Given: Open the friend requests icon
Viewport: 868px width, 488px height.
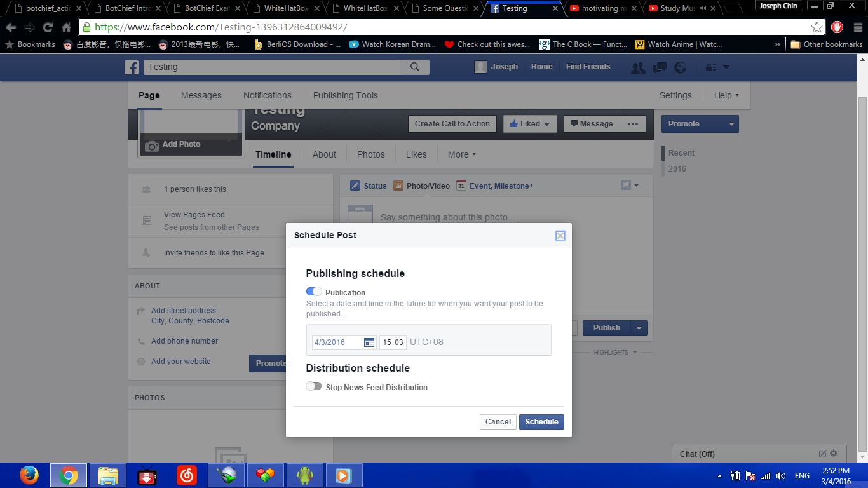Looking at the screenshot, I should pyautogui.click(x=637, y=67).
